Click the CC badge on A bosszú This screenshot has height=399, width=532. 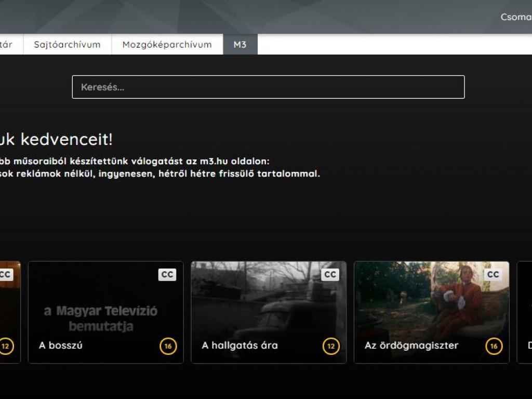[167, 274]
